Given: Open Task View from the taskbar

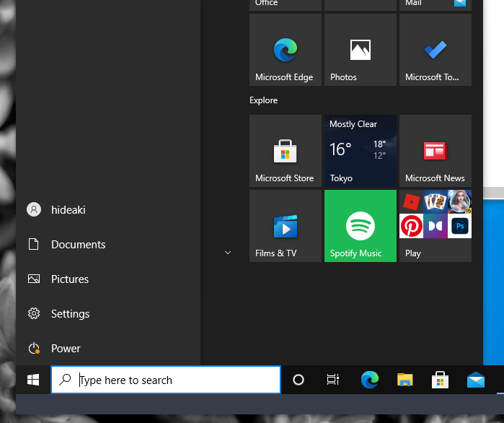Looking at the screenshot, I should pyautogui.click(x=332, y=380).
